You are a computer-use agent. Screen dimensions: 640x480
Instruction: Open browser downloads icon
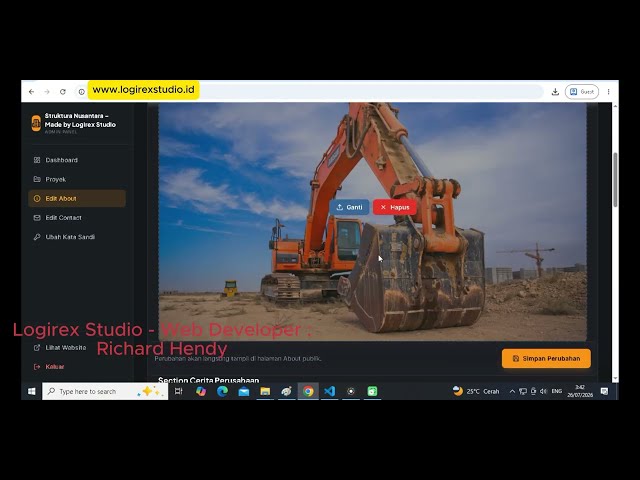[x=555, y=92]
